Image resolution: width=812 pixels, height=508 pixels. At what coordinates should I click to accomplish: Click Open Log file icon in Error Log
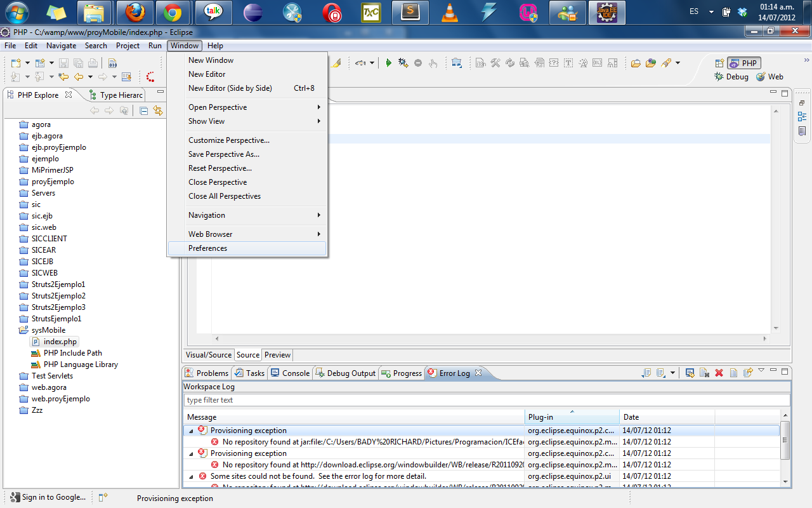733,373
